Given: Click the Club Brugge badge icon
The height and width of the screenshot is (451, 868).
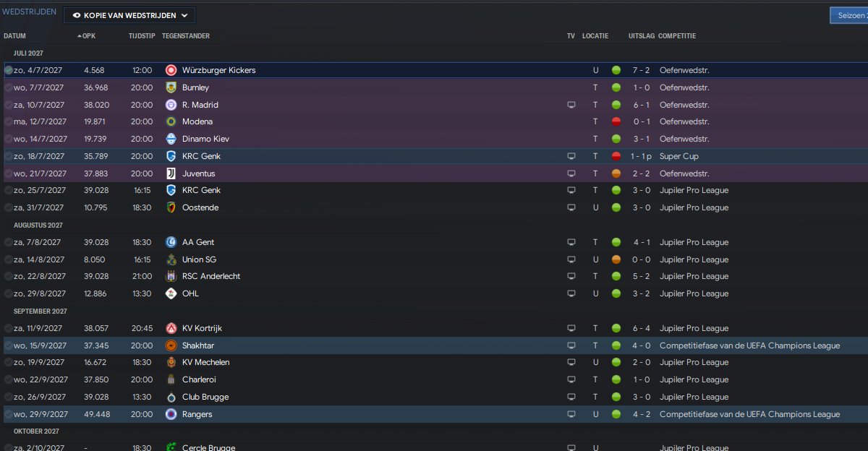Looking at the screenshot, I should 171,397.
